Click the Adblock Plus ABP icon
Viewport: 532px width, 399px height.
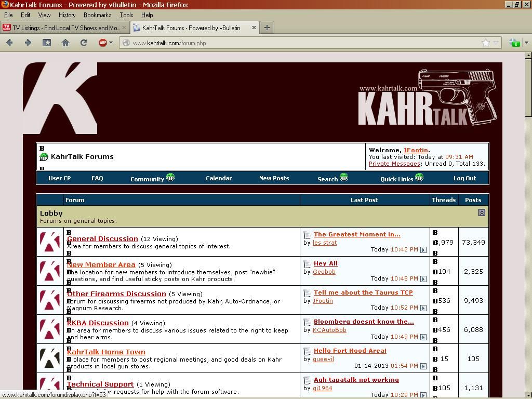click(103, 43)
